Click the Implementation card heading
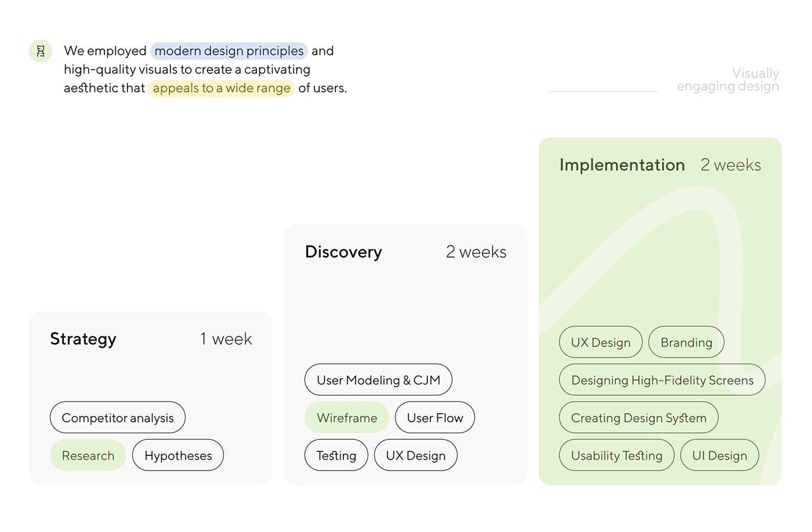 coord(622,165)
